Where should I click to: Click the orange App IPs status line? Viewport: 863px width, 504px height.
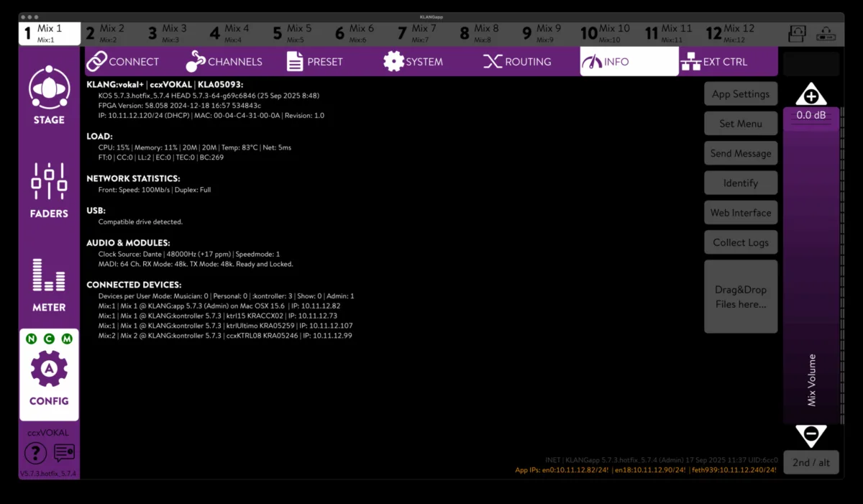coord(646,469)
